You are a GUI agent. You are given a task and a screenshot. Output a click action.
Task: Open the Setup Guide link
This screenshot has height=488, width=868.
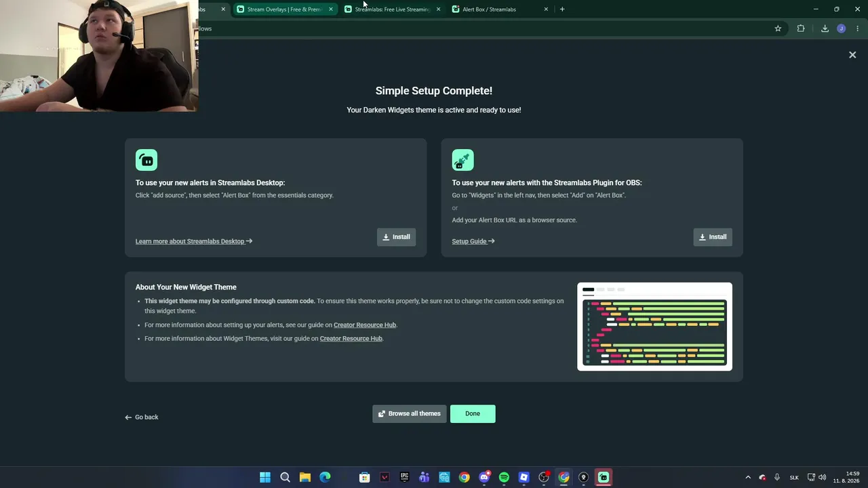[x=473, y=241]
